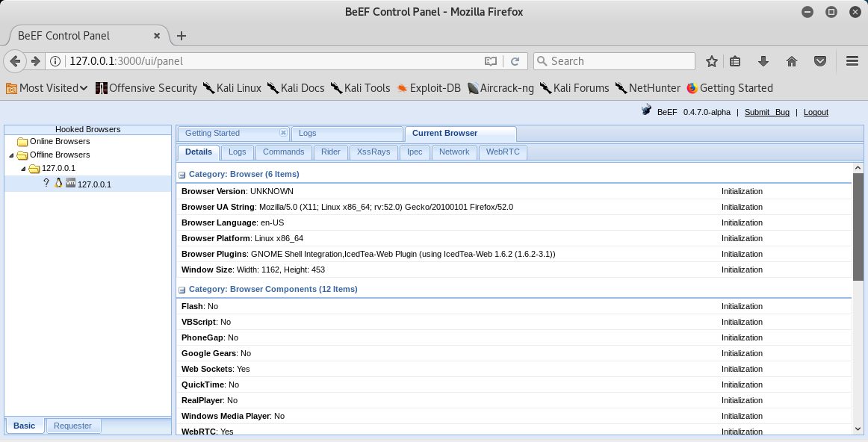This screenshot has width=868, height=442.
Task: Click the scrollbar down arrow in details panel
Action: (x=858, y=429)
